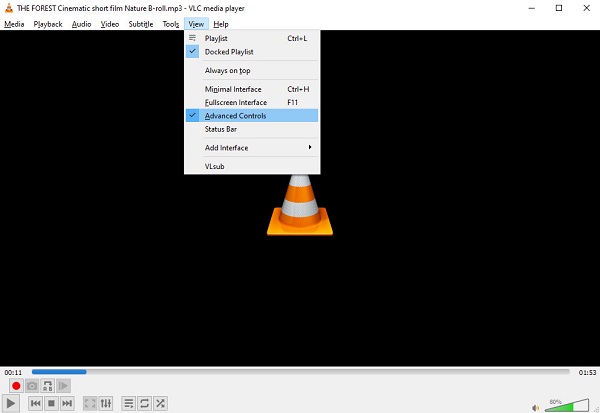Image resolution: width=600 pixels, height=413 pixels.
Task: Toggle A-B loop button
Action: click(x=48, y=386)
